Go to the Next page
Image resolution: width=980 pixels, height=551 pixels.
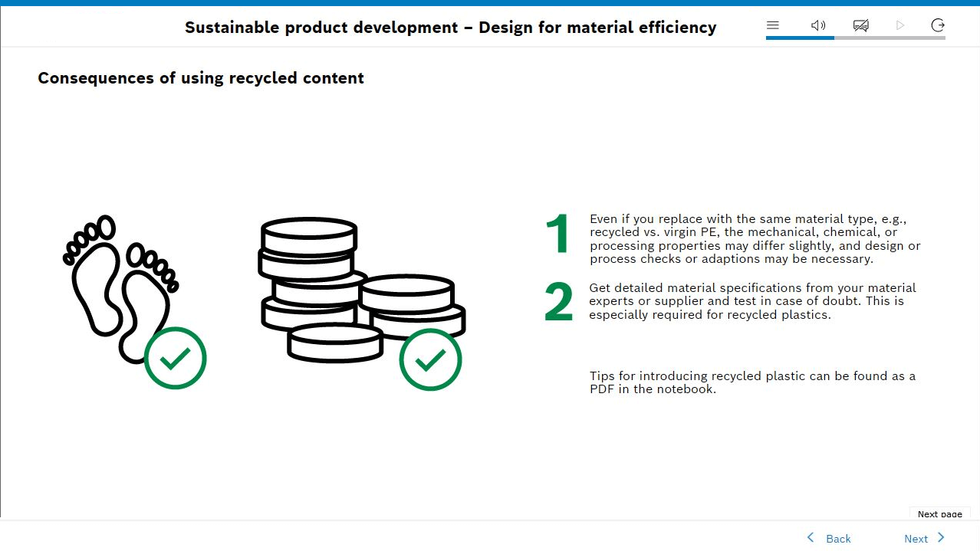(x=925, y=539)
